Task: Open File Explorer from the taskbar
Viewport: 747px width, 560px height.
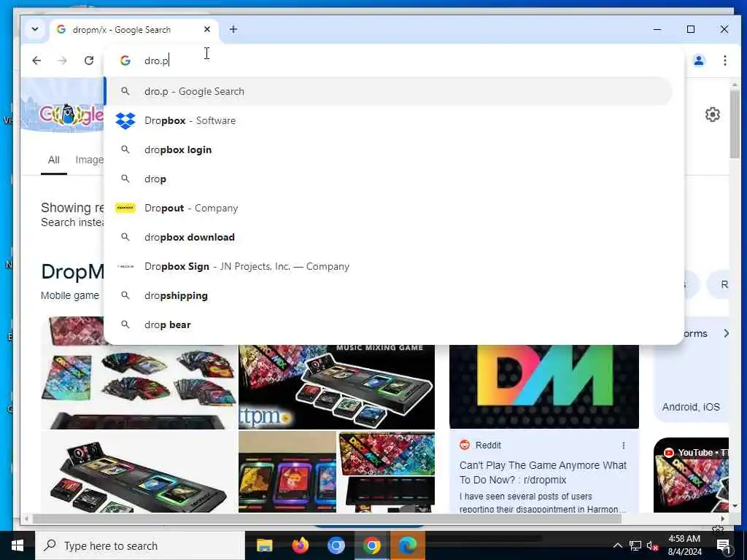Action: (x=264, y=545)
